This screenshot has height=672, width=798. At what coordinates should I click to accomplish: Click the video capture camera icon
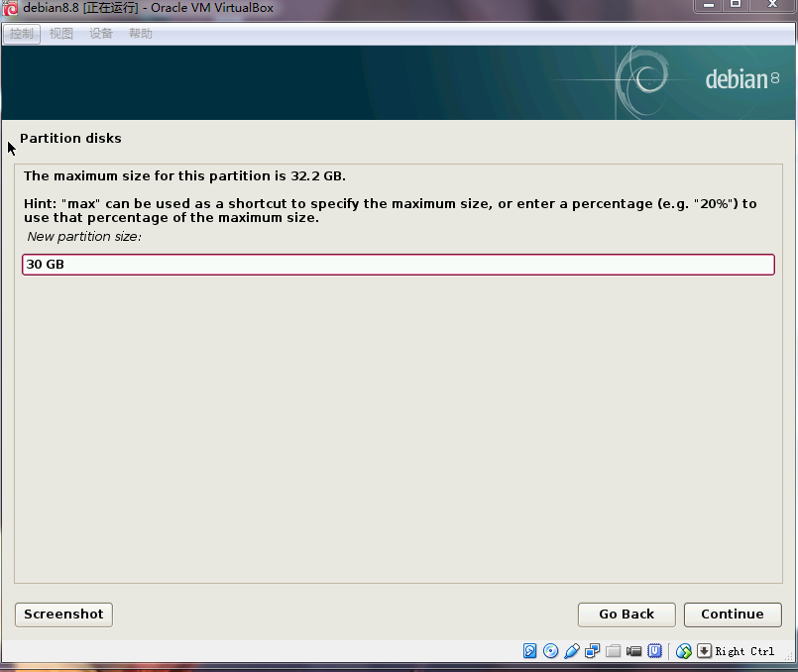pos(634,651)
